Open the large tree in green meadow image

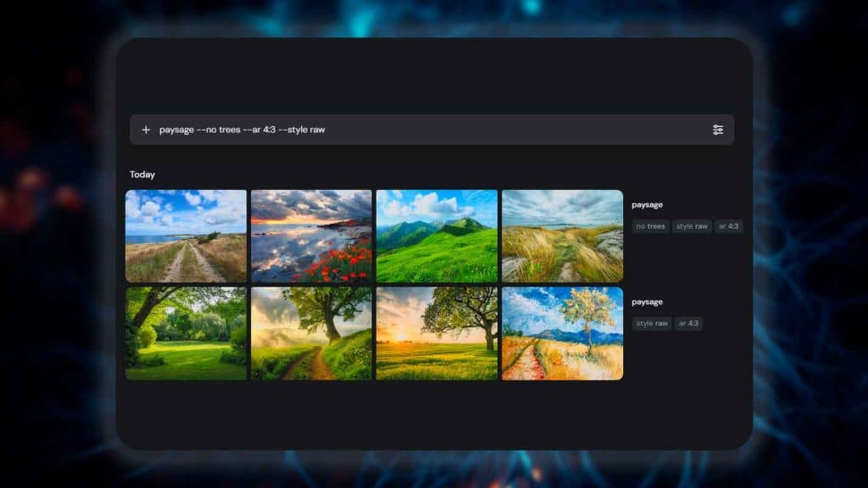coord(186,333)
